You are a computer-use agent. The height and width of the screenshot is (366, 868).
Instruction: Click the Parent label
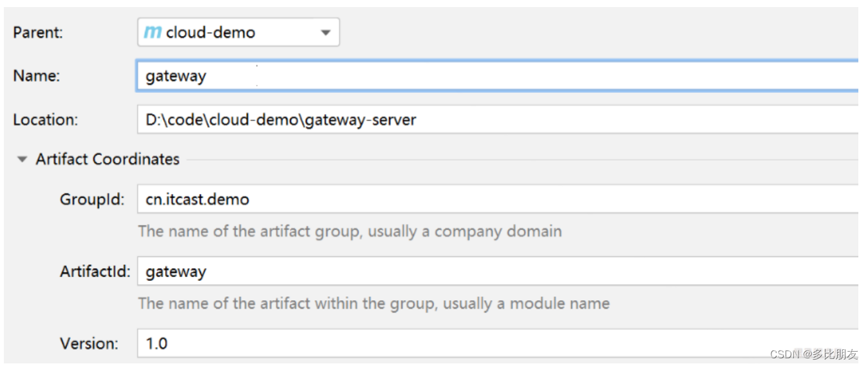tap(38, 33)
